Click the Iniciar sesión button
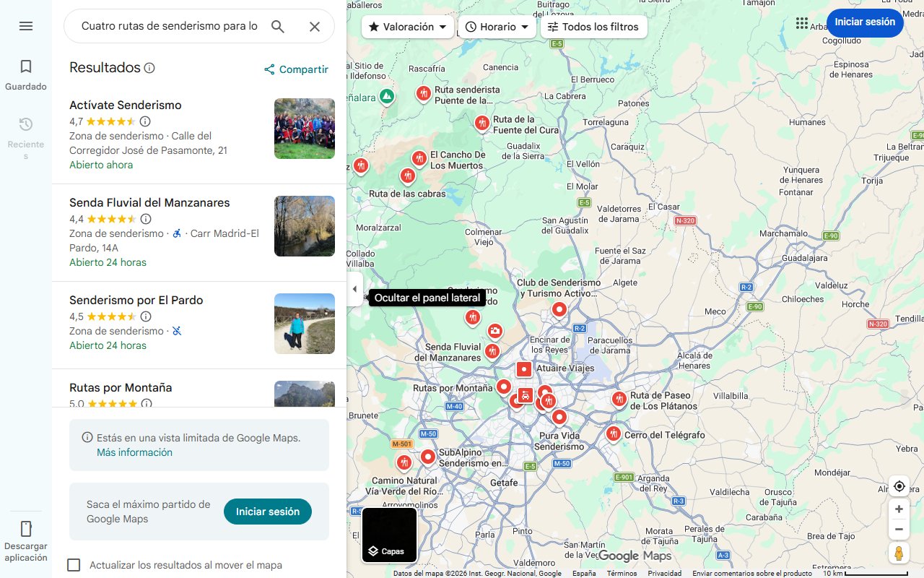The width and height of the screenshot is (924, 578). click(x=865, y=22)
